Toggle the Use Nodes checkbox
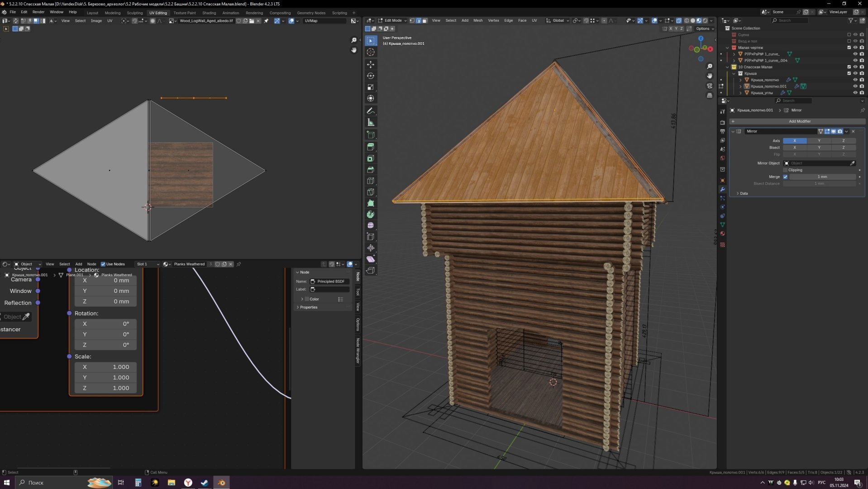This screenshot has width=868, height=489. coord(103,264)
